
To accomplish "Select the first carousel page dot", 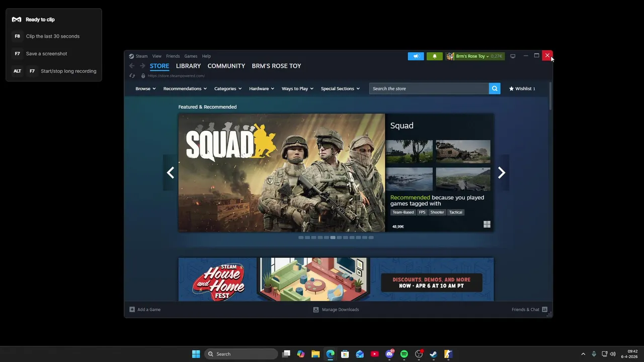I will tap(301, 237).
